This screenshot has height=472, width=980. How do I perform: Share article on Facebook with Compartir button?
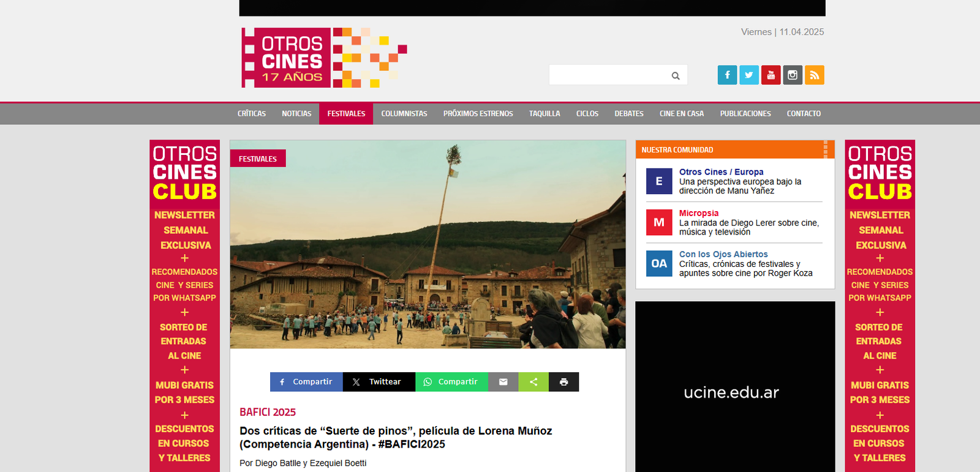306,382
